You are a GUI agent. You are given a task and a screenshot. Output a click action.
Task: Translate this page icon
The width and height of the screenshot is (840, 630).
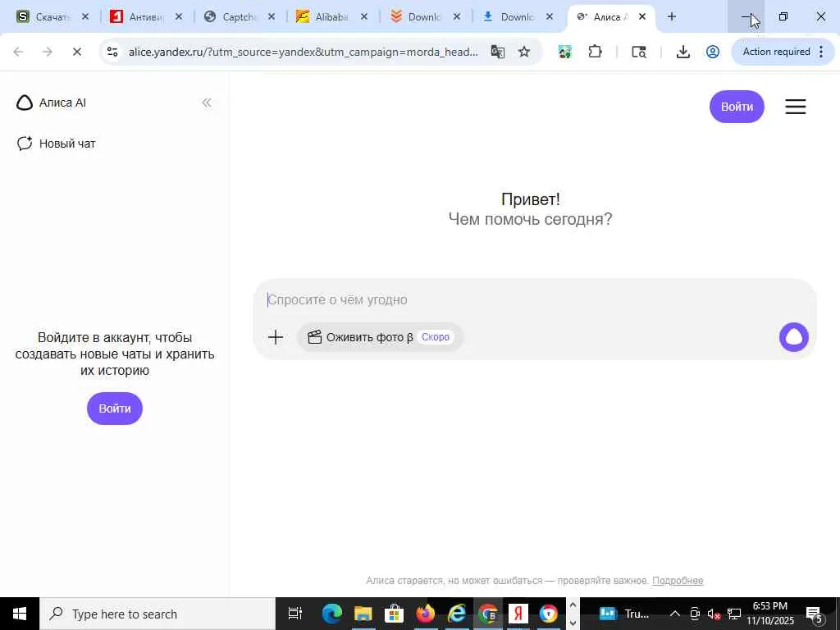coord(498,52)
